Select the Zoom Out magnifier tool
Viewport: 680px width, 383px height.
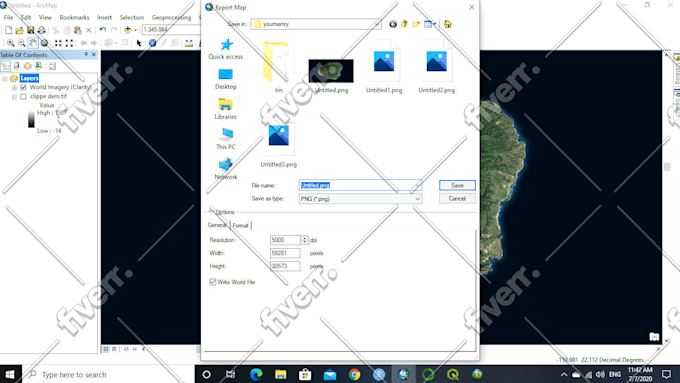[x=22, y=43]
